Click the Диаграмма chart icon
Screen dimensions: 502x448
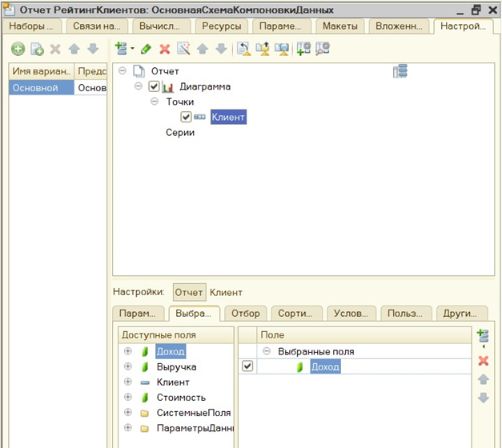pyautogui.click(x=168, y=86)
